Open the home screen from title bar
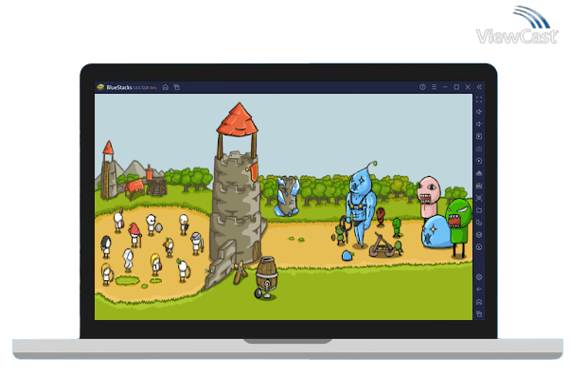The width and height of the screenshot is (570, 392). [166, 87]
